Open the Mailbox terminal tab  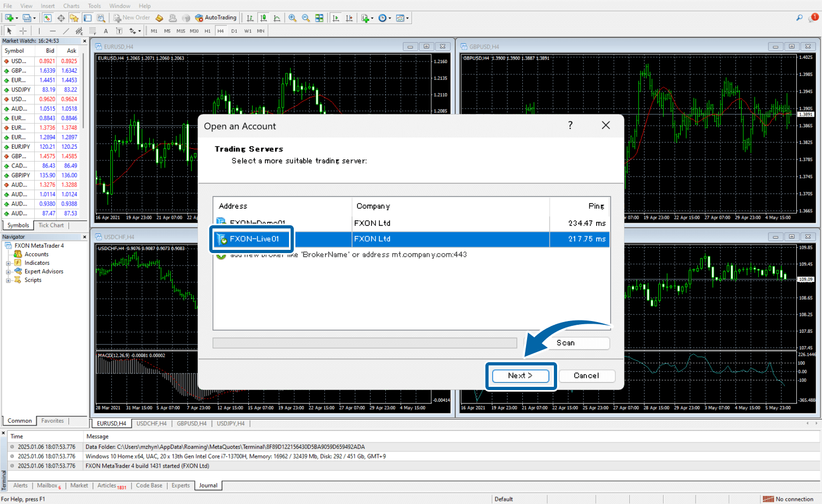pos(48,486)
